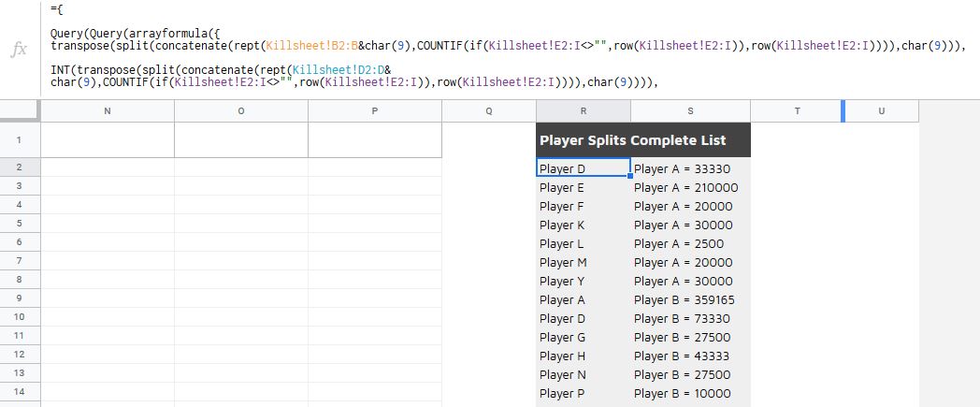Select the Player Y cell
The height and width of the screenshot is (407, 980).
coord(584,280)
